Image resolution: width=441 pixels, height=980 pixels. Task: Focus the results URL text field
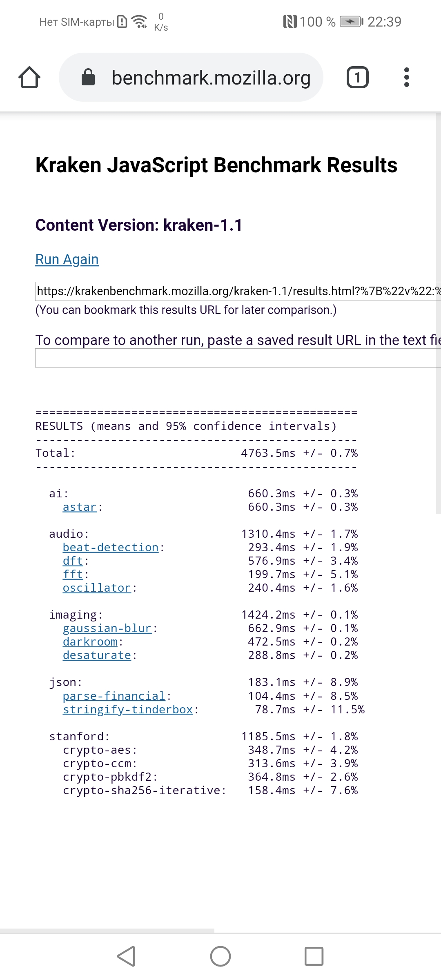pyautogui.click(x=237, y=291)
